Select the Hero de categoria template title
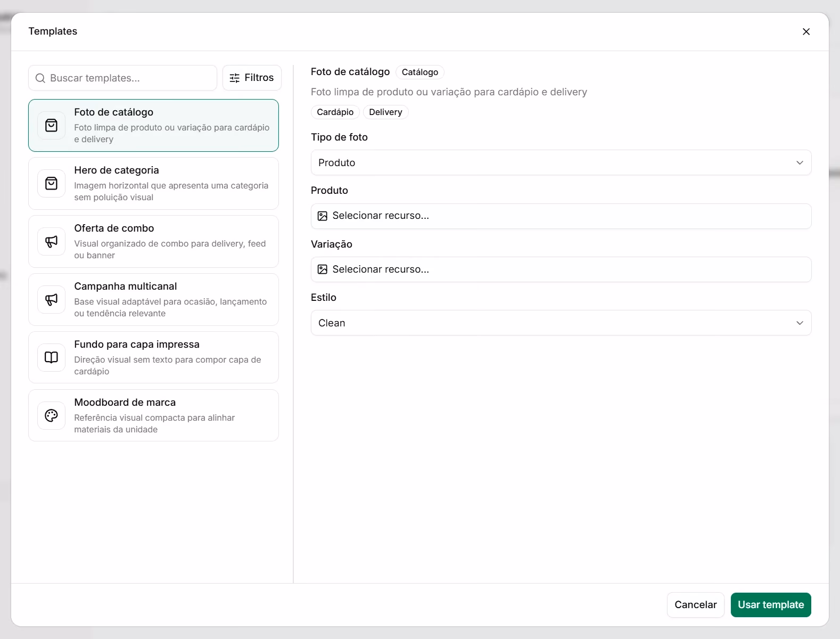The height and width of the screenshot is (639, 840). (117, 170)
